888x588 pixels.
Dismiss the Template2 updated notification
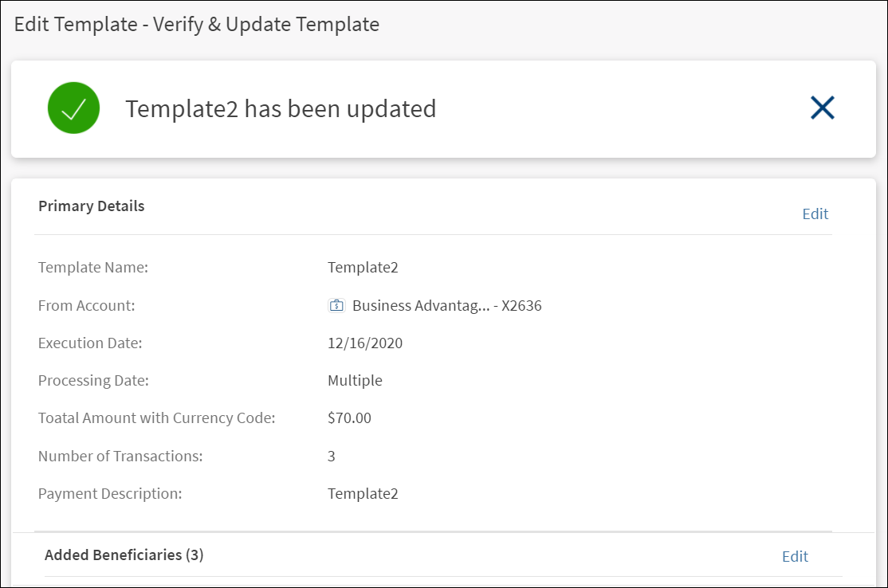pos(822,108)
